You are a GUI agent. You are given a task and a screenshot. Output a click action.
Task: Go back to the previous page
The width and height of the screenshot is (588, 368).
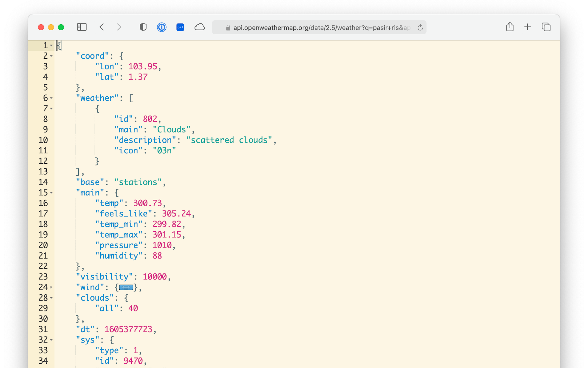[x=102, y=27]
